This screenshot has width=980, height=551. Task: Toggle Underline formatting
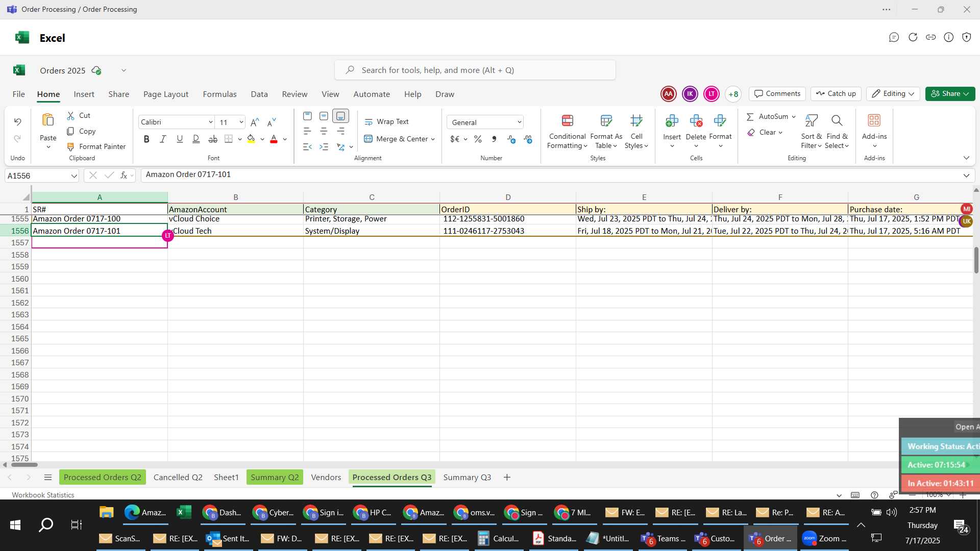(179, 139)
